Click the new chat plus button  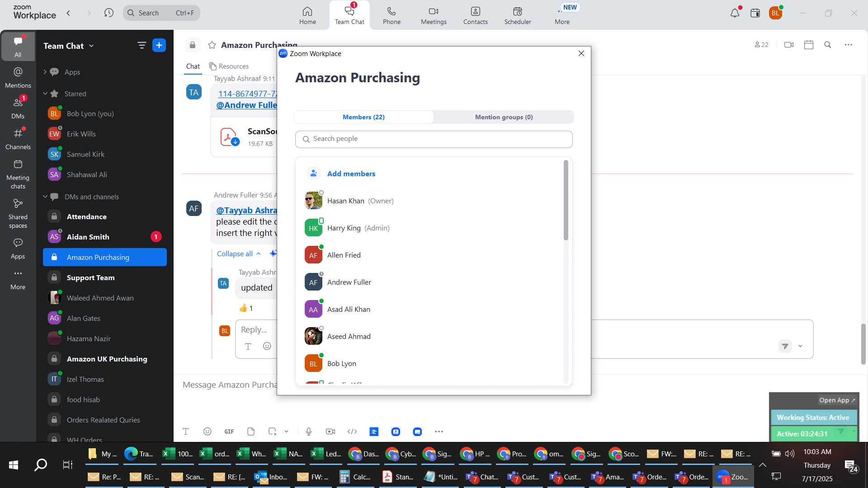pos(159,45)
